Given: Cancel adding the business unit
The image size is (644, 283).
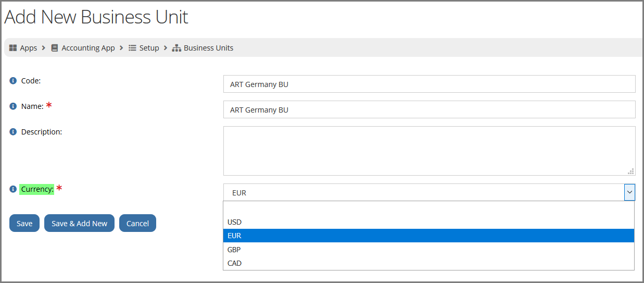Looking at the screenshot, I should click(137, 223).
